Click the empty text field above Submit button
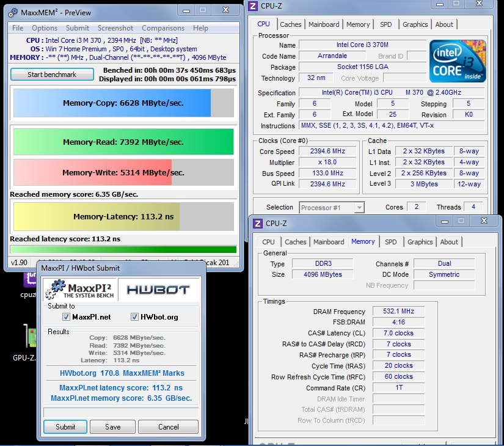The image size is (504, 446). tap(121, 412)
